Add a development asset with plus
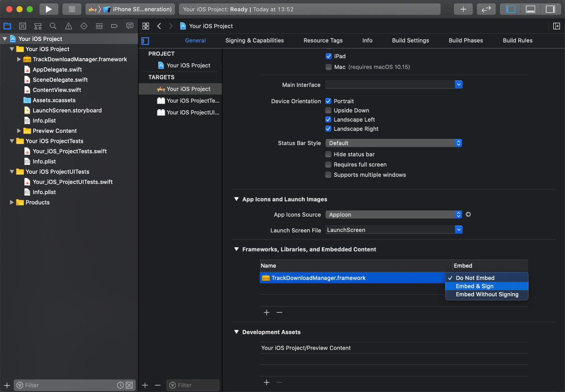The image size is (565, 392). tap(267, 382)
